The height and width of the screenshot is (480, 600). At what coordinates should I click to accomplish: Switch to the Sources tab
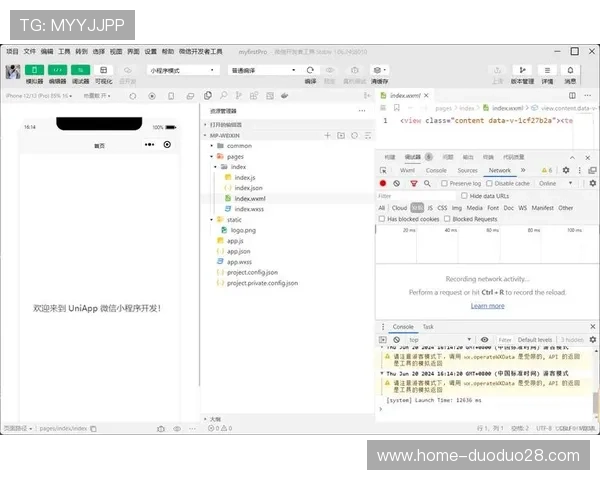[467, 171]
